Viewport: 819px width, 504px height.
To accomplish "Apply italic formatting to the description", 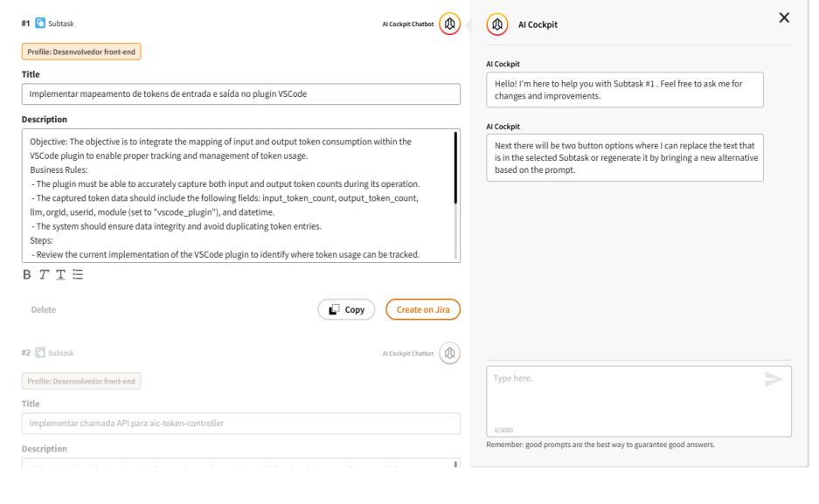I will [43, 274].
